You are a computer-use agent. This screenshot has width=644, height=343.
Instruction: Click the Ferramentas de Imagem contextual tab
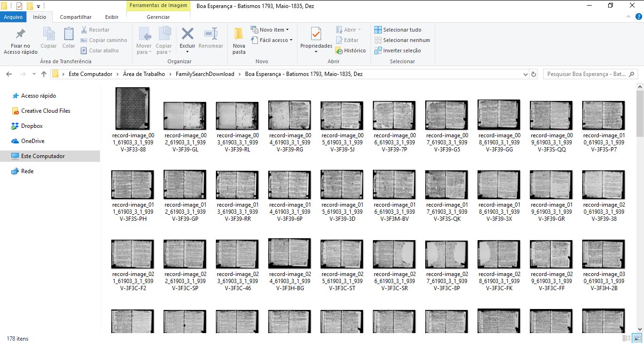point(158,6)
